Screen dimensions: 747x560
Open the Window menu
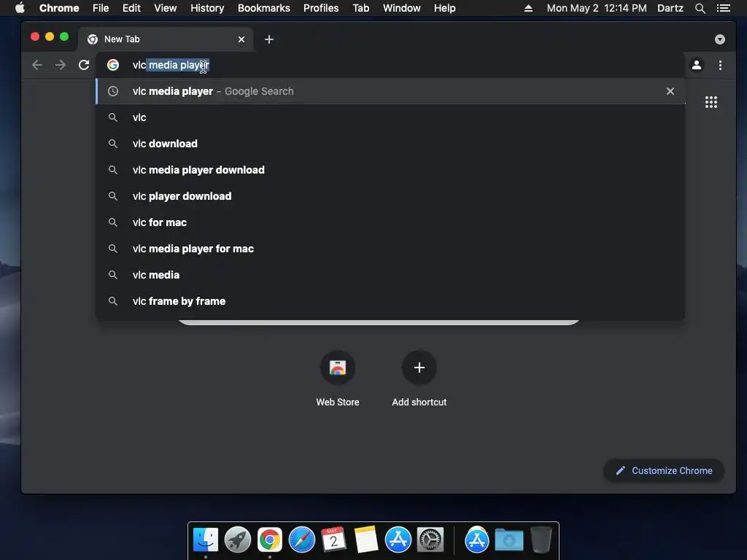pos(402,8)
